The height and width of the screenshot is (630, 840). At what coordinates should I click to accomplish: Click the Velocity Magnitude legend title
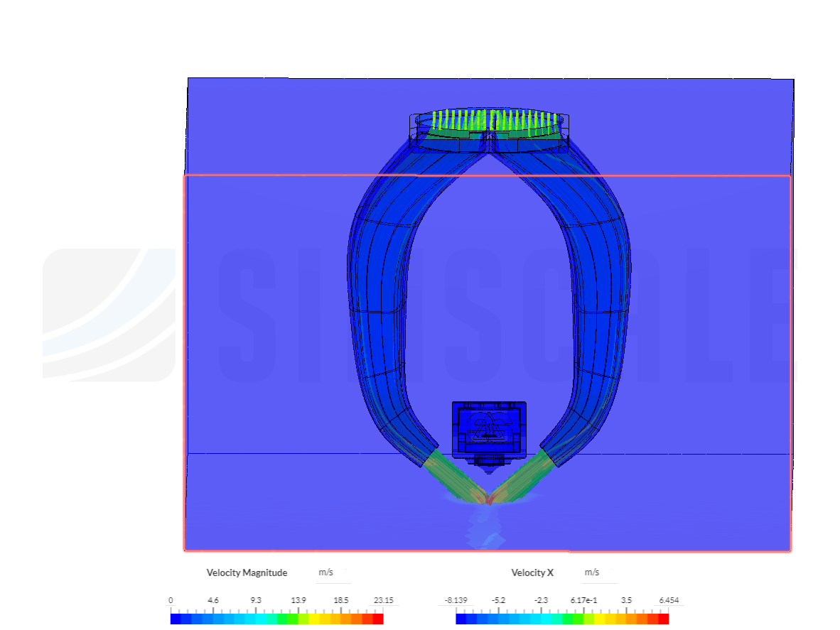[247, 572]
